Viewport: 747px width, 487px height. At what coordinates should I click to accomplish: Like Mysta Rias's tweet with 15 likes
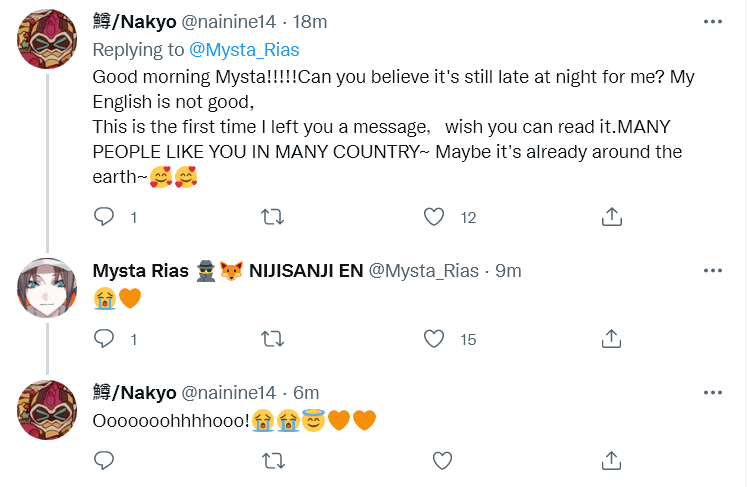click(x=434, y=340)
